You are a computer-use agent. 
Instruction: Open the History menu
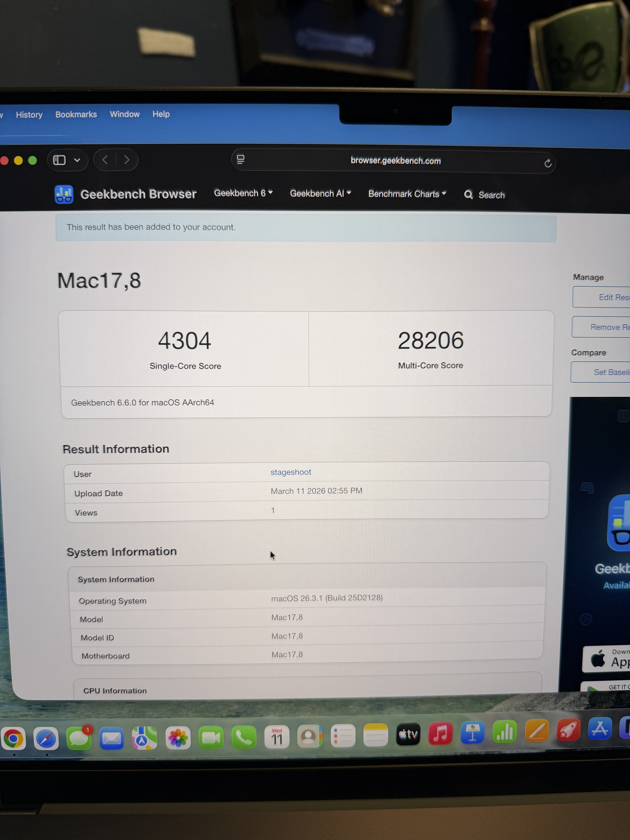tap(29, 115)
